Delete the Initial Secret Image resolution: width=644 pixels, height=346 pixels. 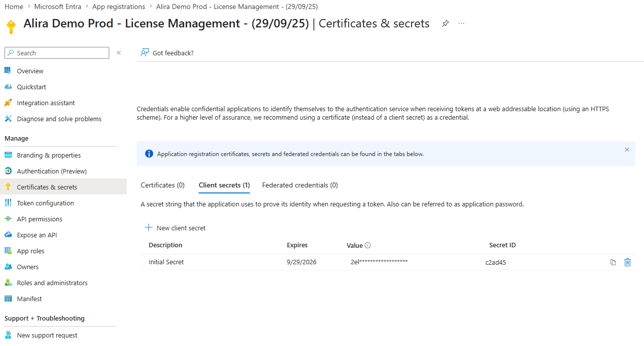click(x=628, y=262)
